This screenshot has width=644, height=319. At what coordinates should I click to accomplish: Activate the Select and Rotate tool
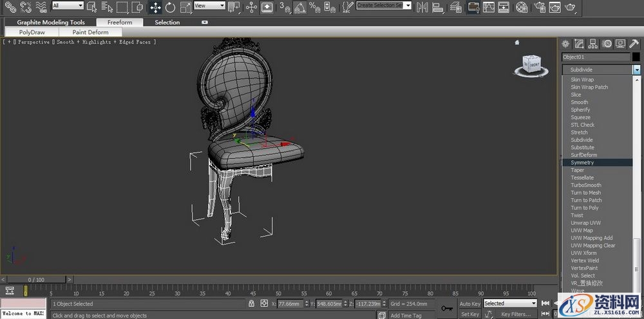[170, 7]
